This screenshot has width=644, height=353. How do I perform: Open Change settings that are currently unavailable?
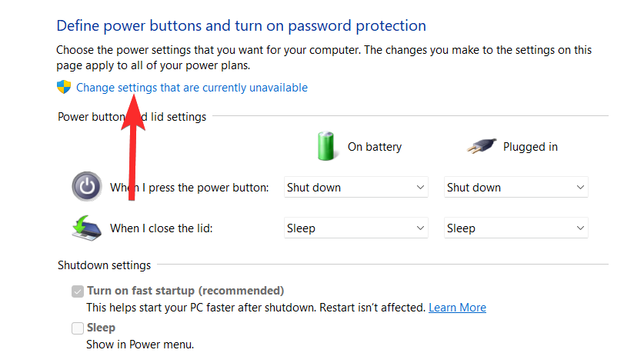192,88
